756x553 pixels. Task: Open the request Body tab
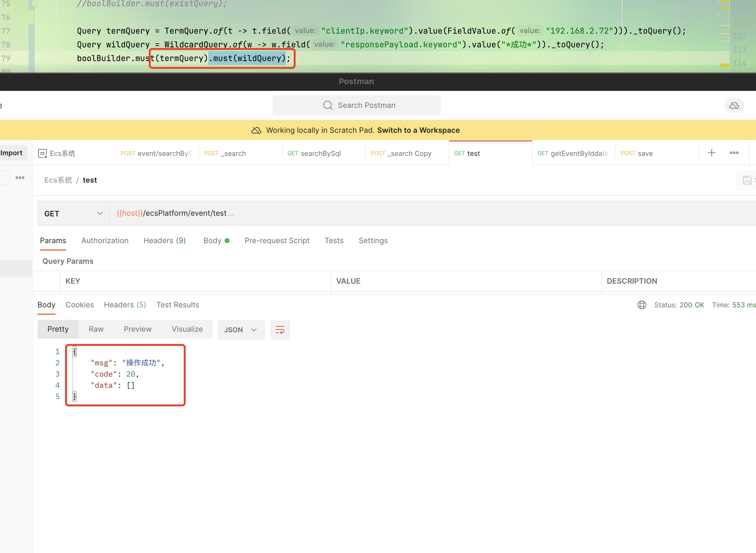(212, 241)
